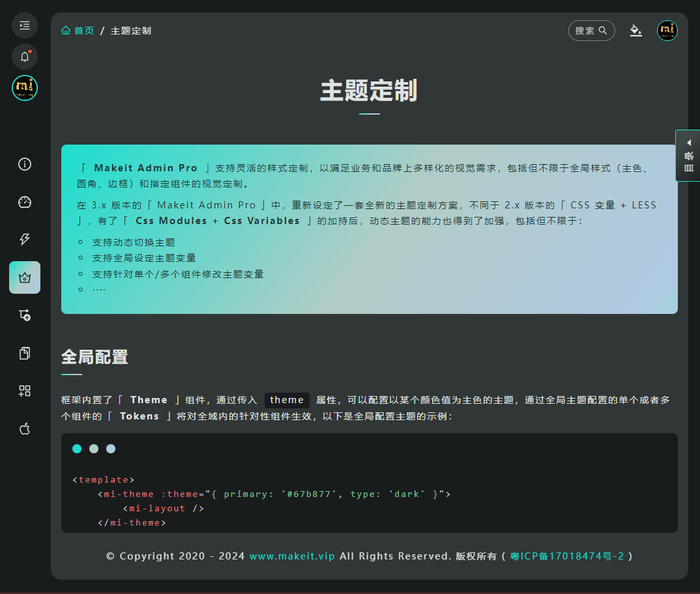Image resolution: width=700 pixels, height=594 pixels.
Task: Open the clipboard pages sidebar icon
Action: (25, 353)
